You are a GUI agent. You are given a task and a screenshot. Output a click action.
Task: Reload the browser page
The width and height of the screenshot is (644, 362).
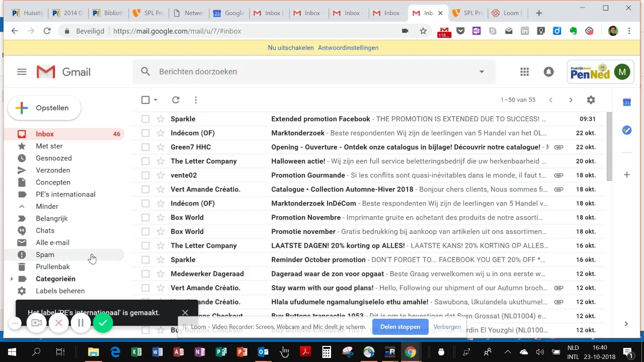coord(47,31)
